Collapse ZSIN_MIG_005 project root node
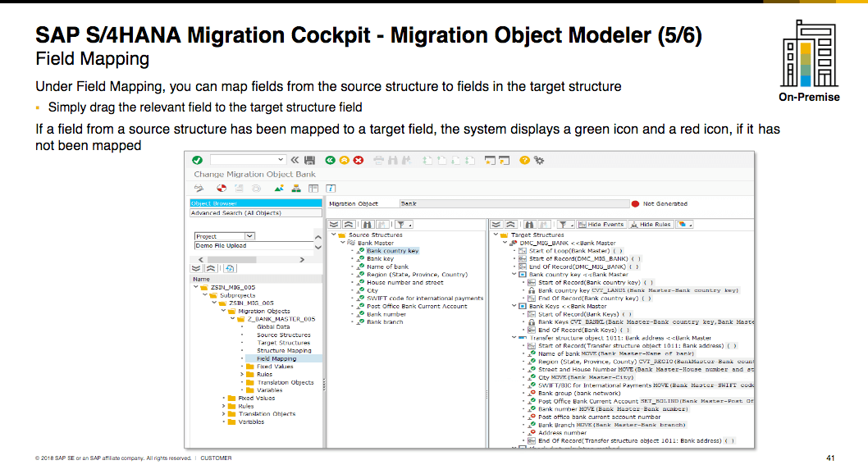This screenshot has height=474, width=868. click(x=195, y=288)
